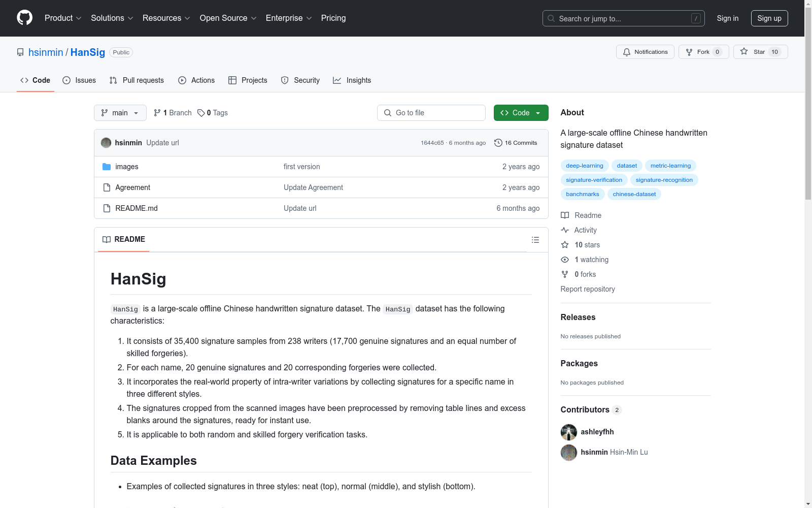Open the README.md file

pyautogui.click(x=137, y=208)
